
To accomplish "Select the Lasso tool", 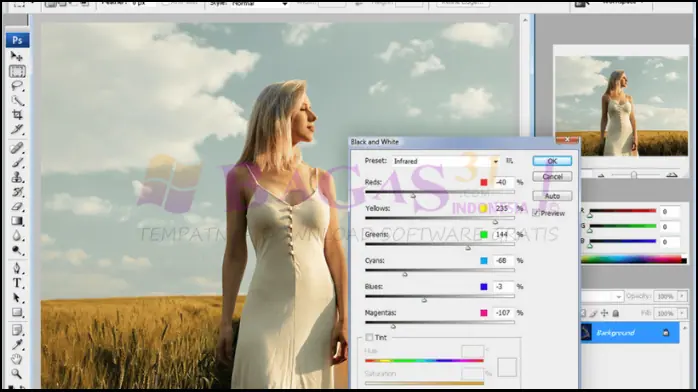I will (17, 85).
